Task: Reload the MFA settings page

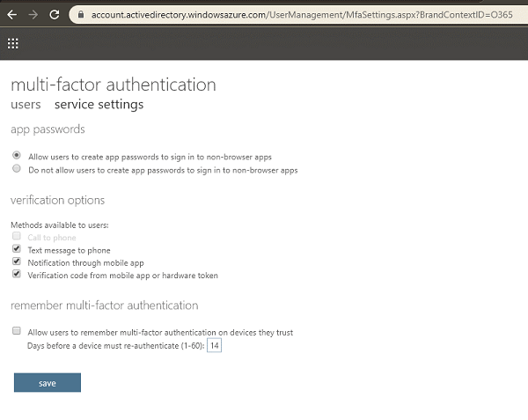Action: click(55, 14)
